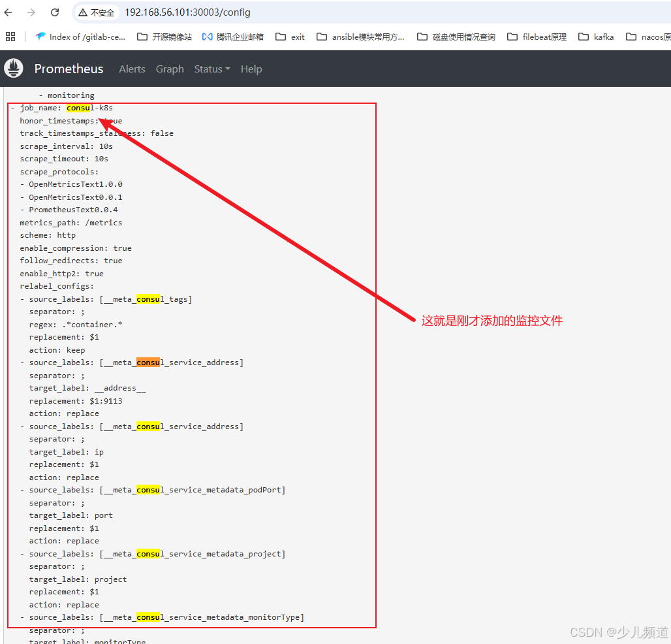Click the scrape_interval: 10s line

[x=67, y=146]
